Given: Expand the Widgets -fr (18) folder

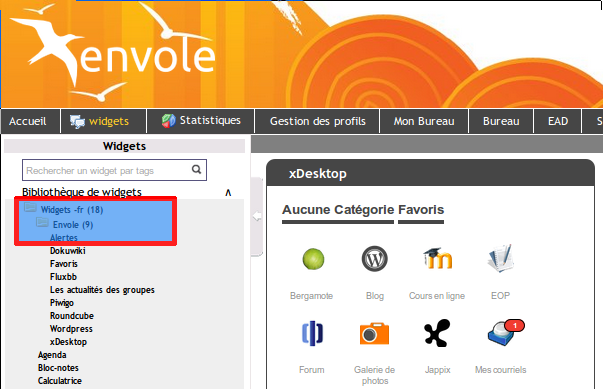Looking at the screenshot, I should 72,210.
